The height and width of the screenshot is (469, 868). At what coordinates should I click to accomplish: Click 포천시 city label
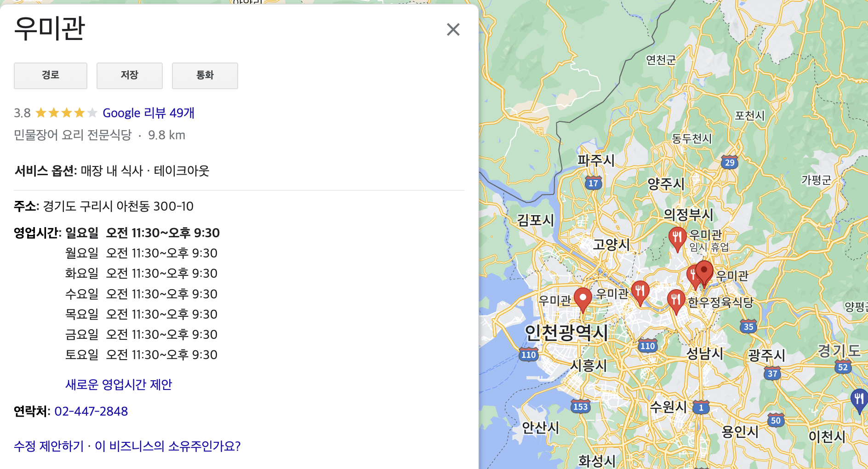click(749, 115)
